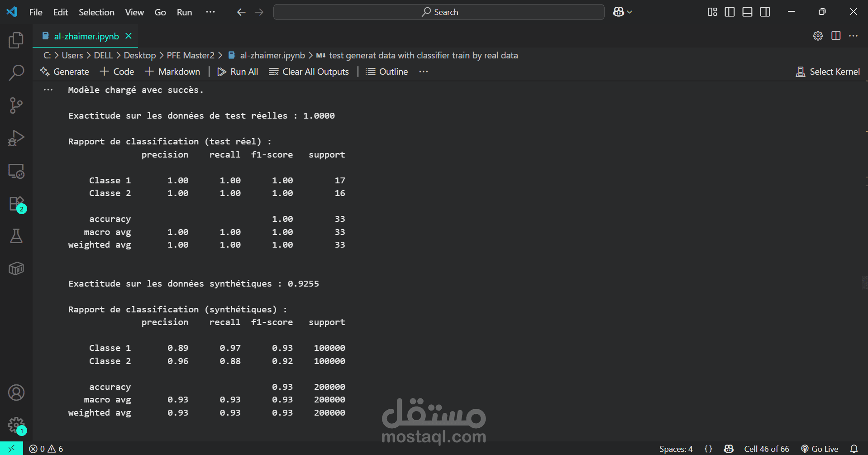868x455 pixels.
Task: Open the Source Control view
Action: point(16,105)
